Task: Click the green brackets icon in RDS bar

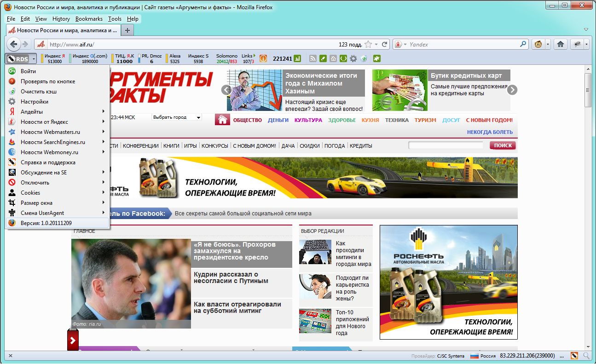Action: pos(343,58)
